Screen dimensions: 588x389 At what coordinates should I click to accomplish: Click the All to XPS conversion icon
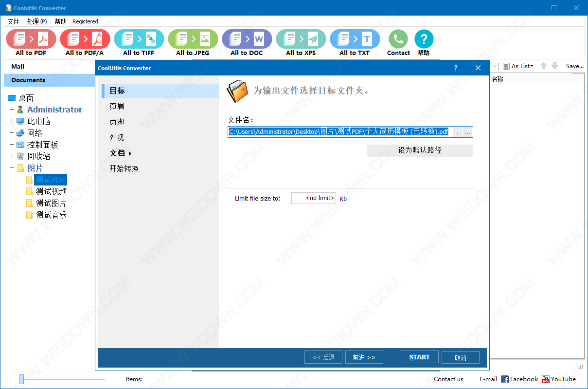[301, 39]
